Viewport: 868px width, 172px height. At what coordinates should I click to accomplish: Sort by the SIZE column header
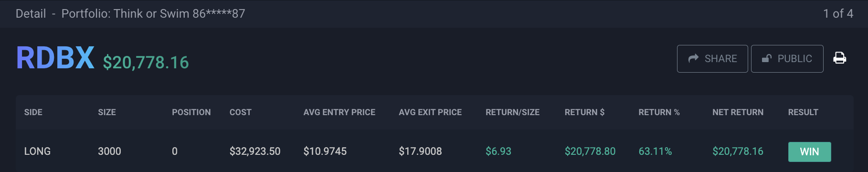coord(107,112)
